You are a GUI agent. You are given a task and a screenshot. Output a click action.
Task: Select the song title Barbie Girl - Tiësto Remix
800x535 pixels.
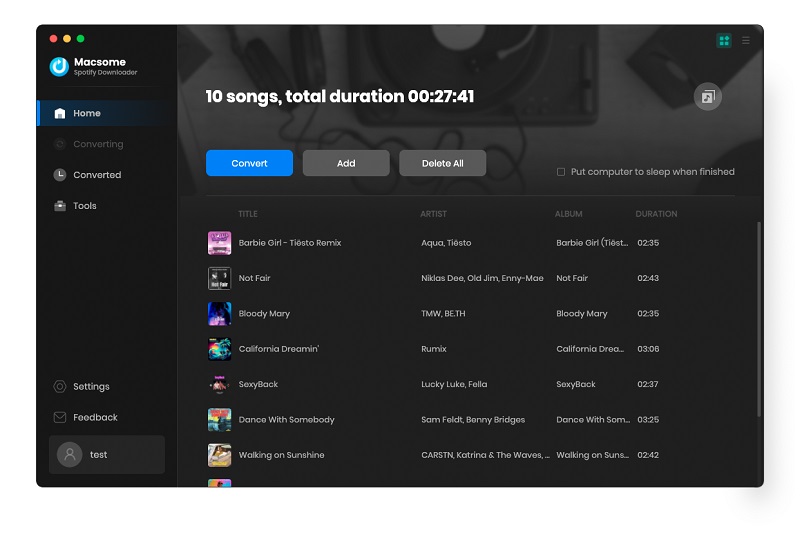coord(290,243)
